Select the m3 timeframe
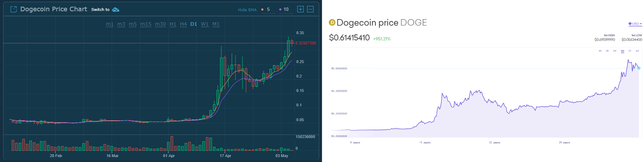 (121, 24)
